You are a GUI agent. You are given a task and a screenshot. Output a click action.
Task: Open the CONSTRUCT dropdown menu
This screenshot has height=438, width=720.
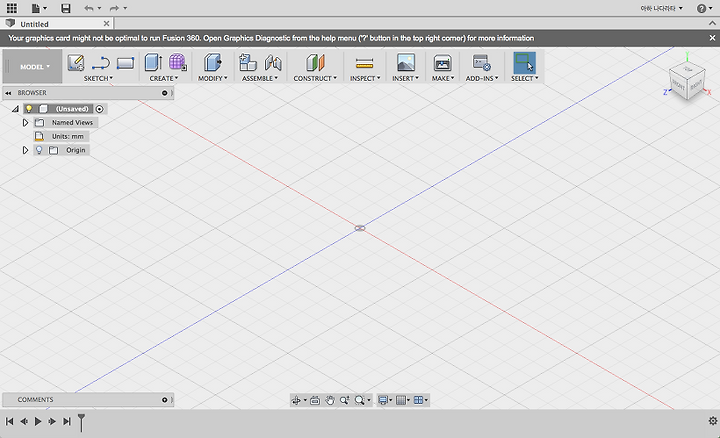(315, 79)
